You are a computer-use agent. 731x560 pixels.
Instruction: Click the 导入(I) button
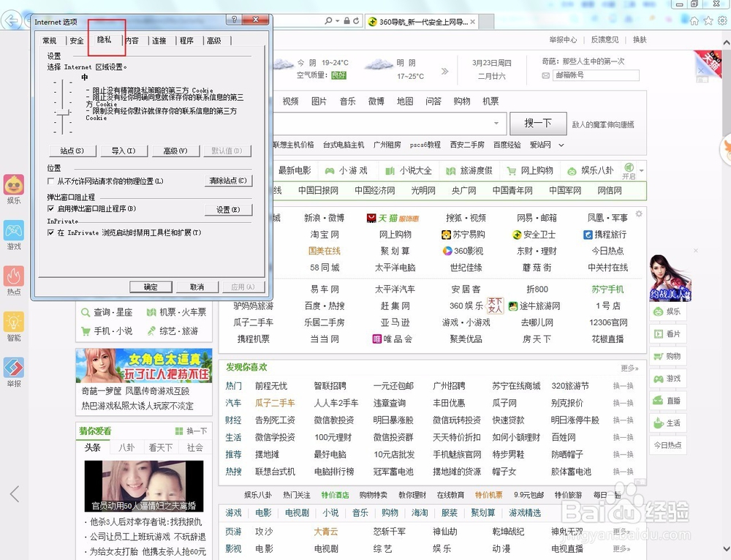124,151
